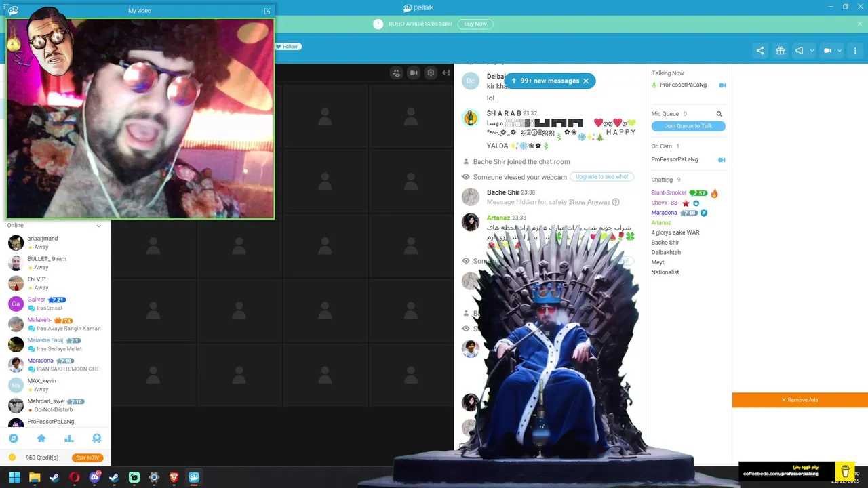
Task: Expand the speaker options arrow
Action: coord(812,51)
